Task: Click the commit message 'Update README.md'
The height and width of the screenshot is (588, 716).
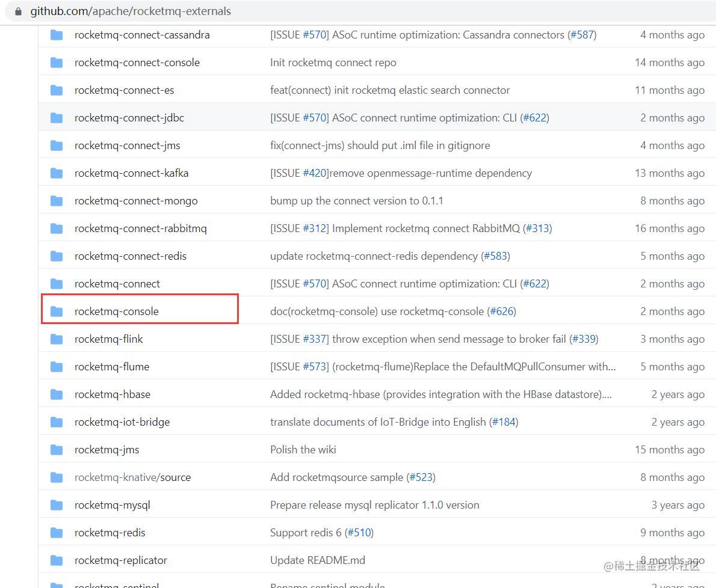Action: tap(318, 560)
